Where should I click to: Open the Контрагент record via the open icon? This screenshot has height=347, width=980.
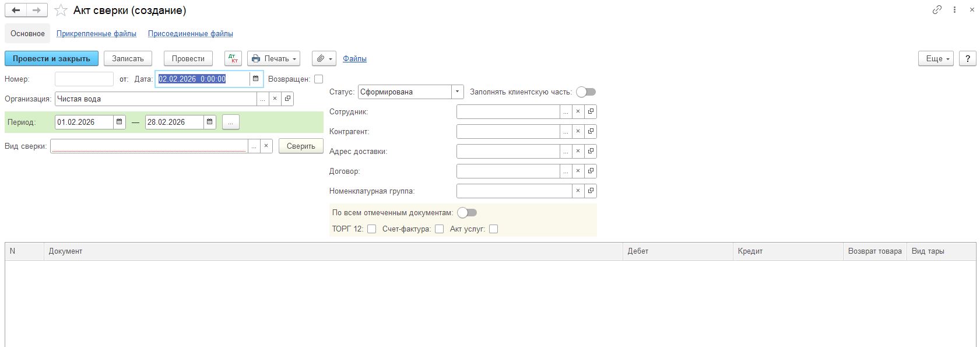coord(591,132)
